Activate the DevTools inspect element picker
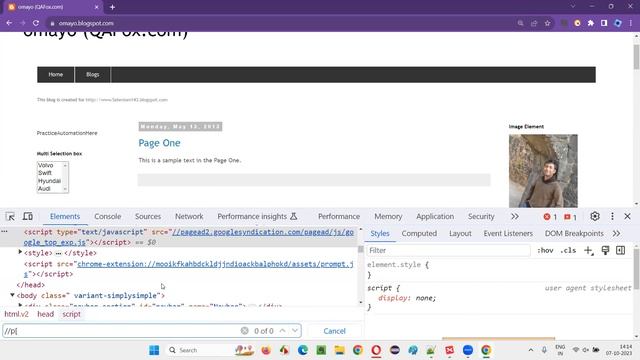 (x=10, y=216)
